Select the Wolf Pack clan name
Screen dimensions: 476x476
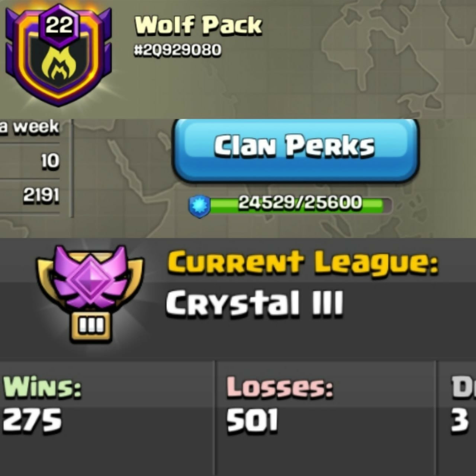pyautogui.click(x=198, y=25)
